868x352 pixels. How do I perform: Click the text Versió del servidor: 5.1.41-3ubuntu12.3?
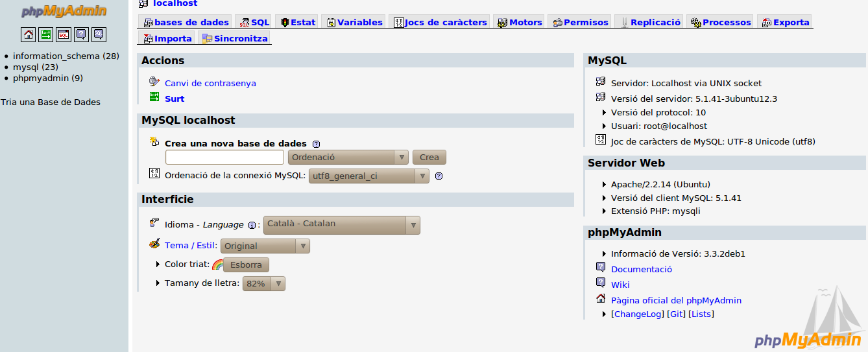point(694,99)
